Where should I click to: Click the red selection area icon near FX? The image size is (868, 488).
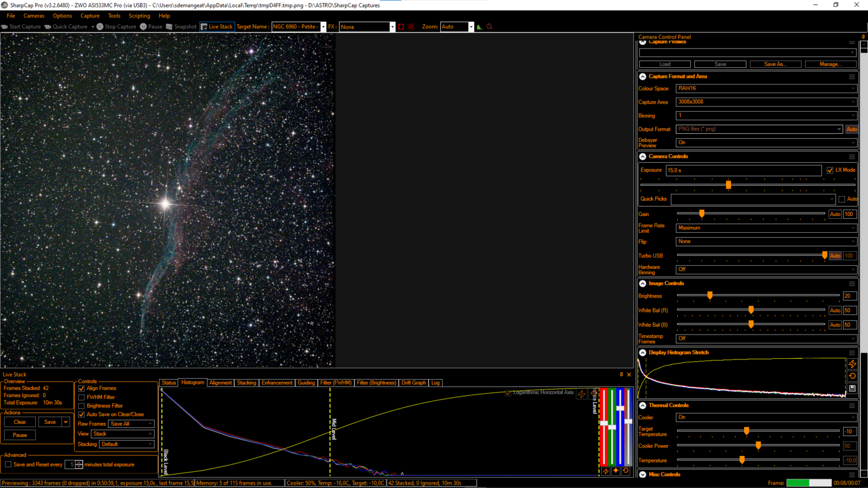point(402,27)
